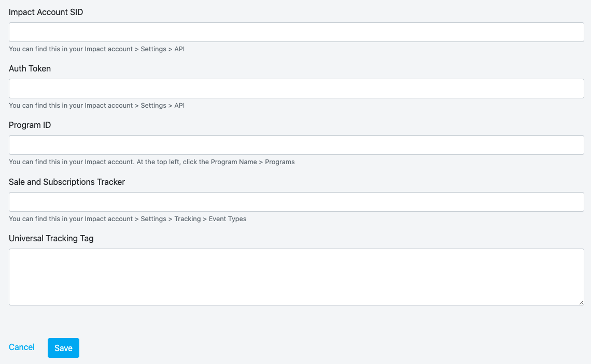Click the Settings > API hint under Auth Token
This screenshot has height=364, width=591.
pyautogui.click(x=96, y=106)
